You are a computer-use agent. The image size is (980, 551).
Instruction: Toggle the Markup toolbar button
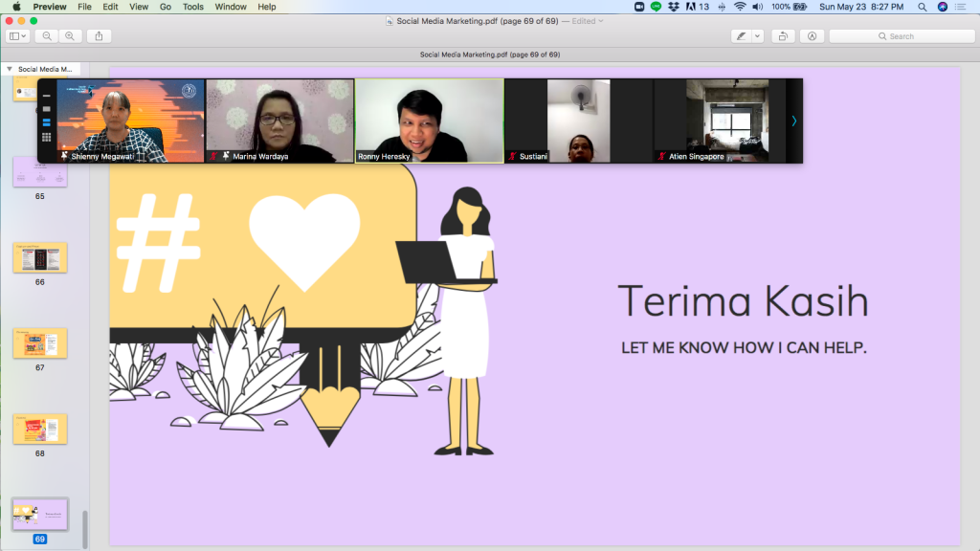point(812,36)
